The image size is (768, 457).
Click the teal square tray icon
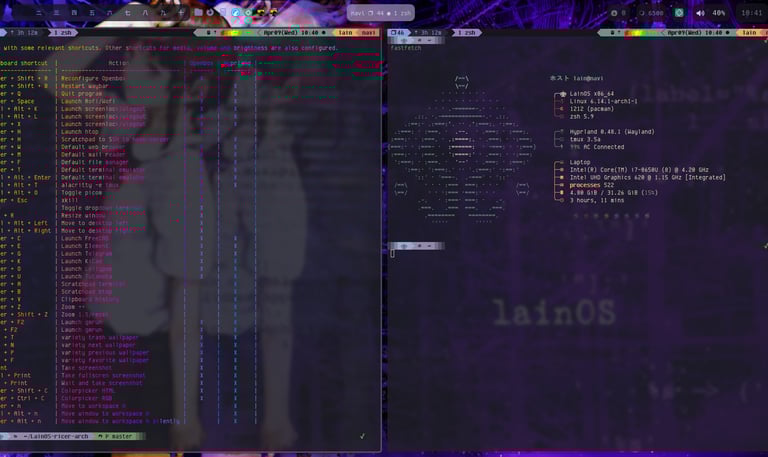pyautogui.click(x=679, y=13)
